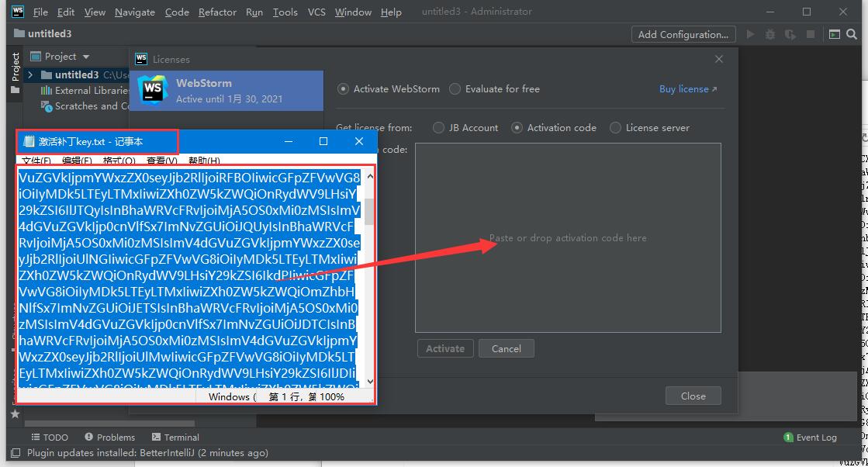Expand the untitled3 project tree node

[30, 74]
